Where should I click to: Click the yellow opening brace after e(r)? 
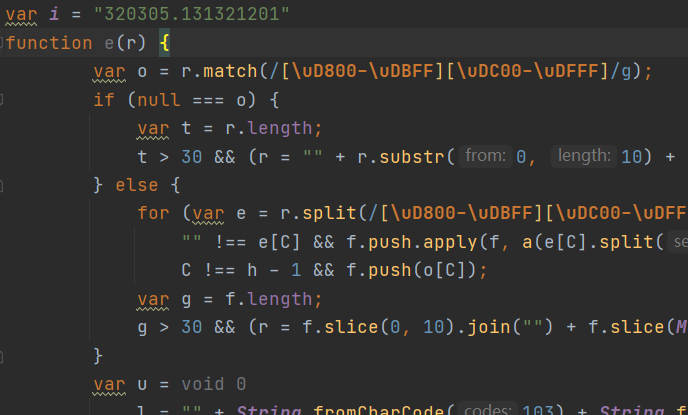165,43
